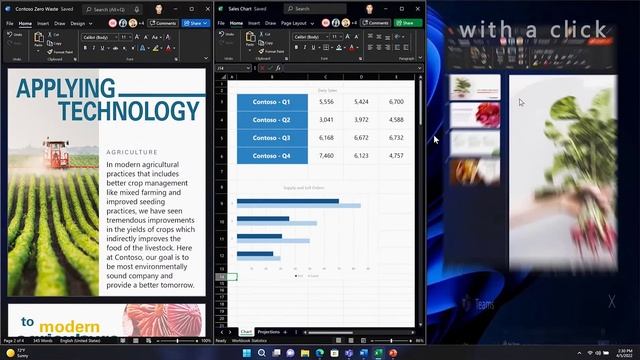Decrease font size in Word
Viewport: 640px width, 360px height.
[x=146, y=37]
